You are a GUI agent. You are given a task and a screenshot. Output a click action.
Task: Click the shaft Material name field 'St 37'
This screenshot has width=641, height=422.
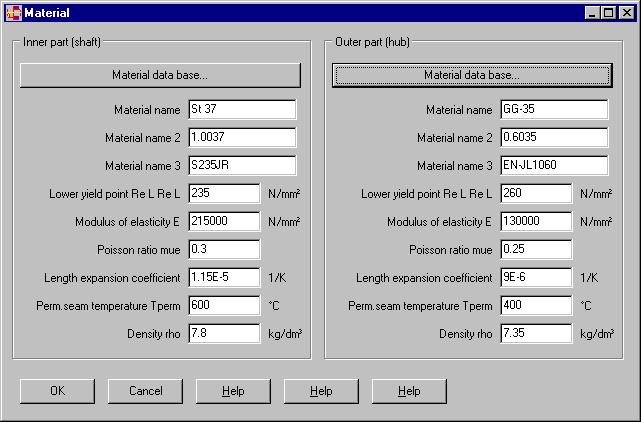pos(241,110)
